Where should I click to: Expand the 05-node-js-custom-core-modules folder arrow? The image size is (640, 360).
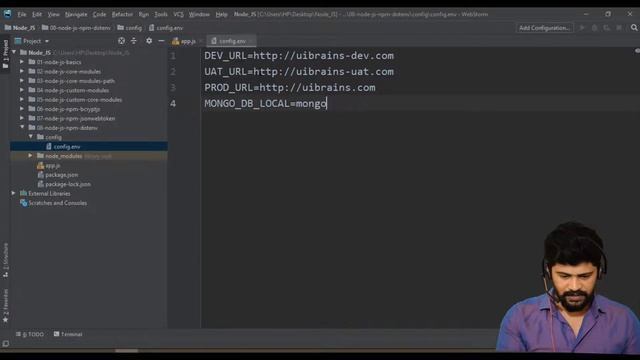click(22, 99)
